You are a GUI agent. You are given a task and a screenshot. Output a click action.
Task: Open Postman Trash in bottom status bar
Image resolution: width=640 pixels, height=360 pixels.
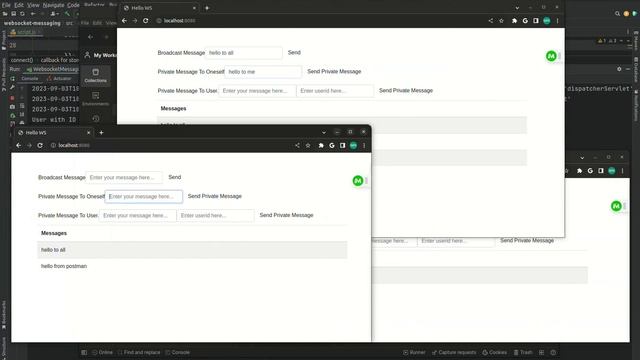coord(523,352)
